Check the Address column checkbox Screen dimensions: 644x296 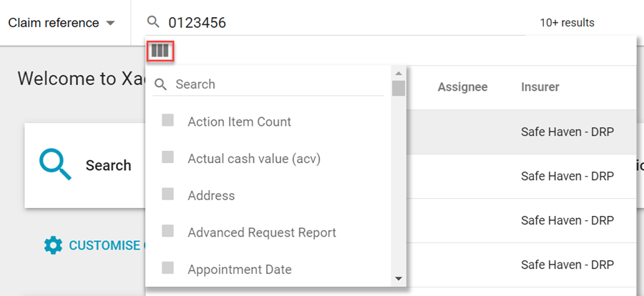coord(167,194)
